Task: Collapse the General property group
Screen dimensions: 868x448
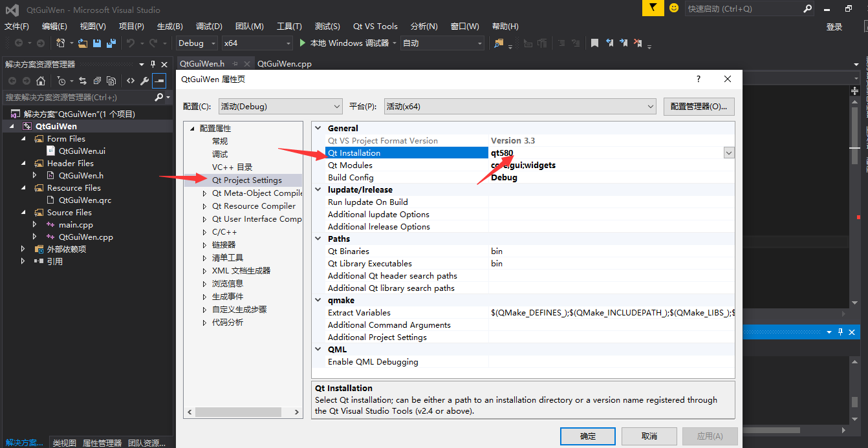Action: [x=318, y=129]
